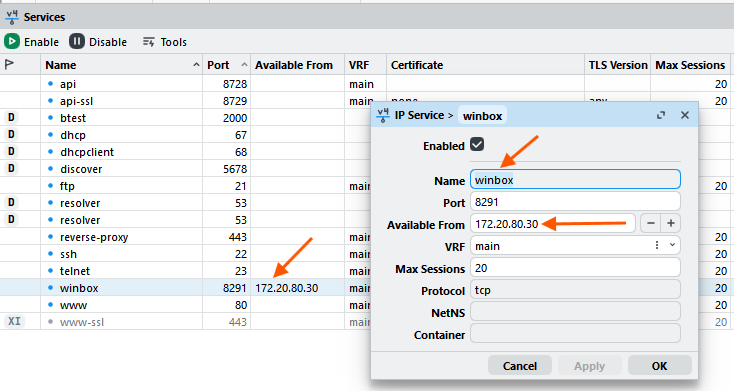734x391 pixels.
Task: Click the TLS Version column header
Action: coord(618,65)
